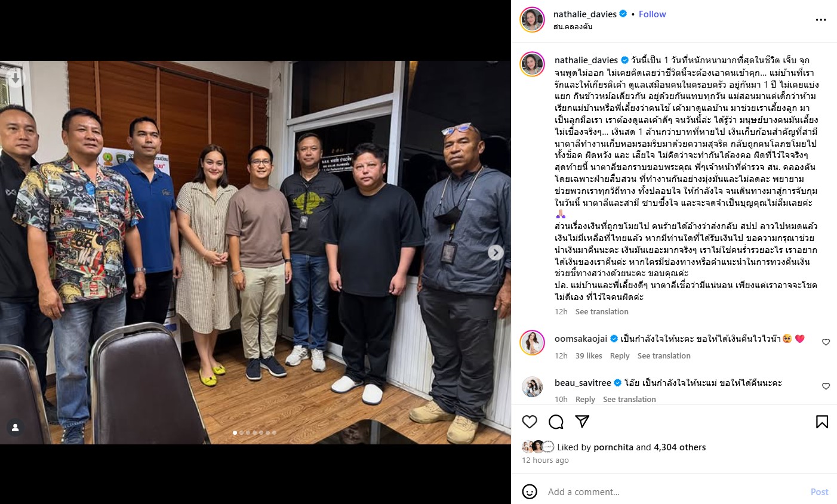Viewport: 837px width, 504px height.
Task: Like the post with heart icon
Action: click(530, 422)
